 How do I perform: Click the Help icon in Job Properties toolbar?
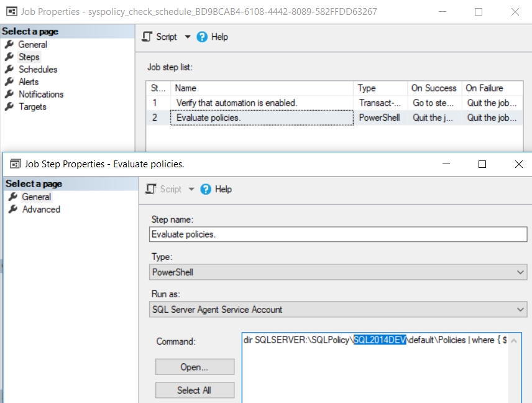pyautogui.click(x=201, y=37)
